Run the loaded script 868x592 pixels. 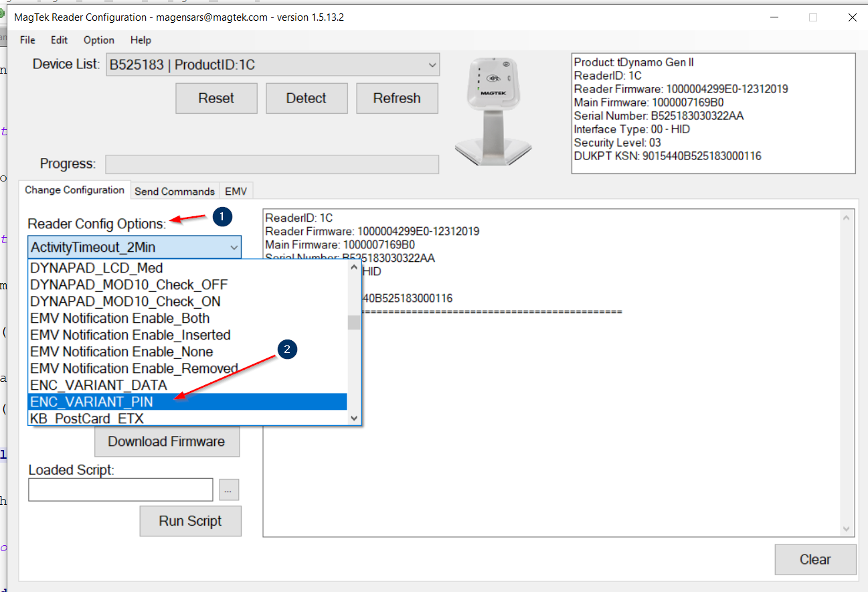point(190,521)
